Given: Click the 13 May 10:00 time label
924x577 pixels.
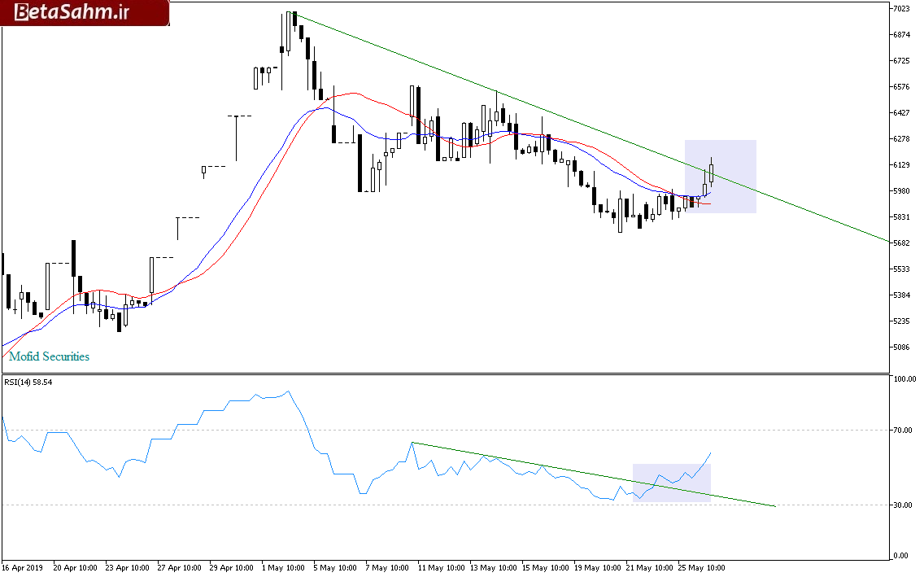Looking at the screenshot, I should 491,567.
